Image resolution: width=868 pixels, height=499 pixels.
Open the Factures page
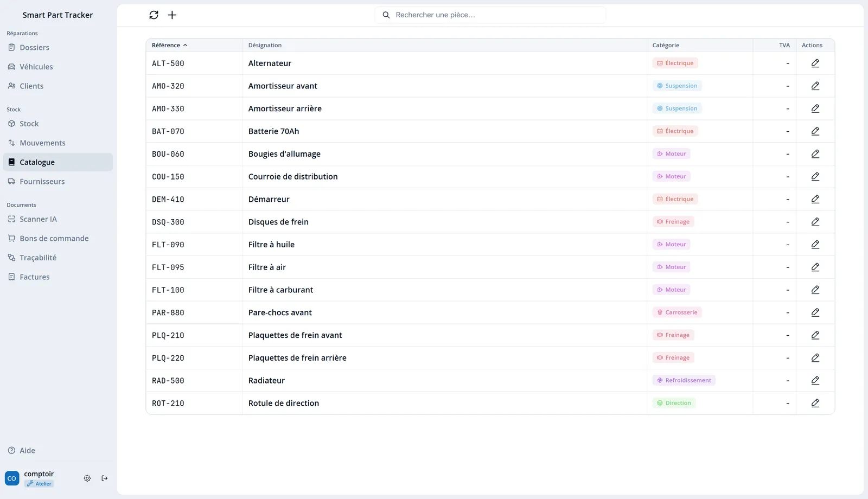(x=58, y=277)
